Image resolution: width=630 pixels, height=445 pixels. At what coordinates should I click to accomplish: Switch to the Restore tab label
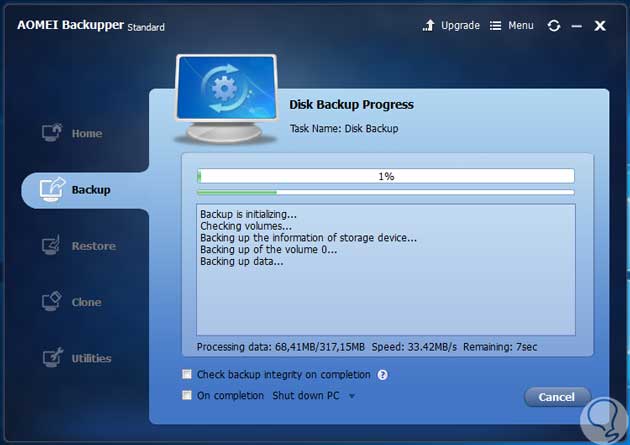[94, 246]
